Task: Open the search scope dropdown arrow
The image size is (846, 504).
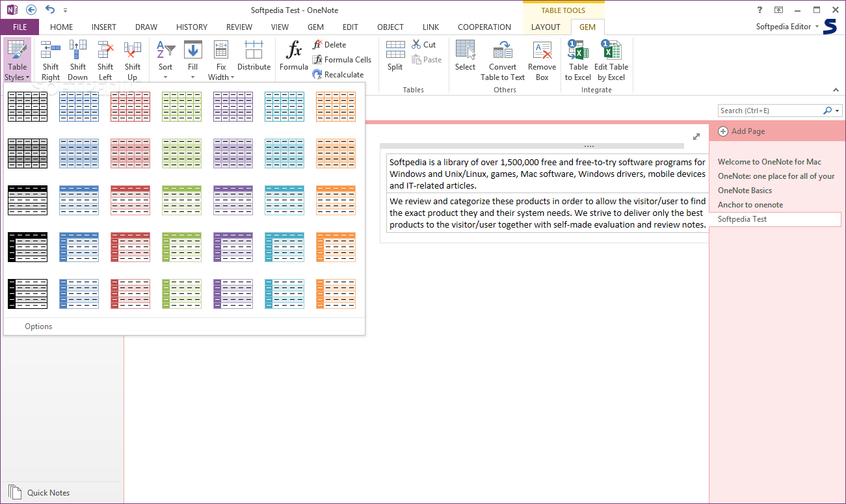Action: tap(837, 111)
